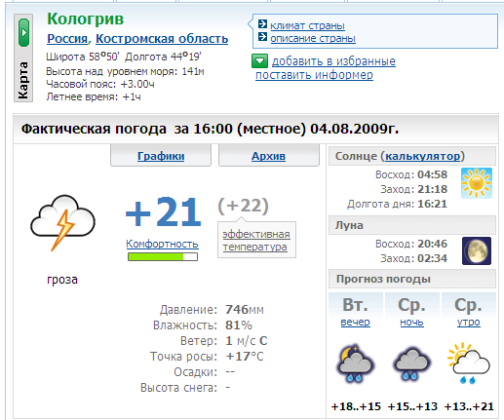Click the Давление 746мм value

(245, 310)
